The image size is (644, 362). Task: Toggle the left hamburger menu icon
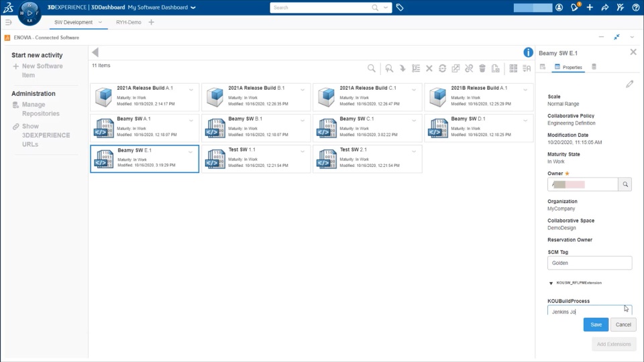pos(8,22)
